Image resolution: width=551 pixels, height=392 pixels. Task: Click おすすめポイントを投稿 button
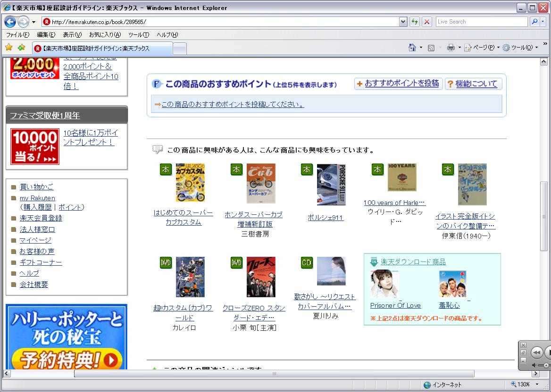tap(398, 83)
